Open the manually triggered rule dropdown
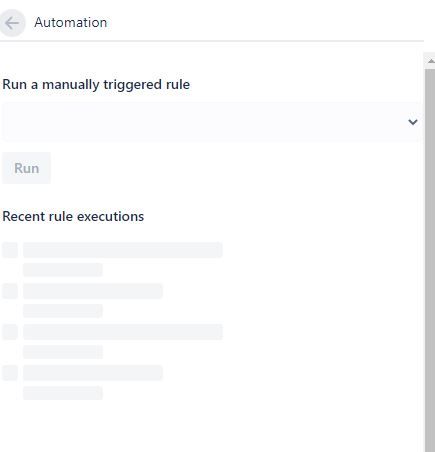 click(212, 122)
